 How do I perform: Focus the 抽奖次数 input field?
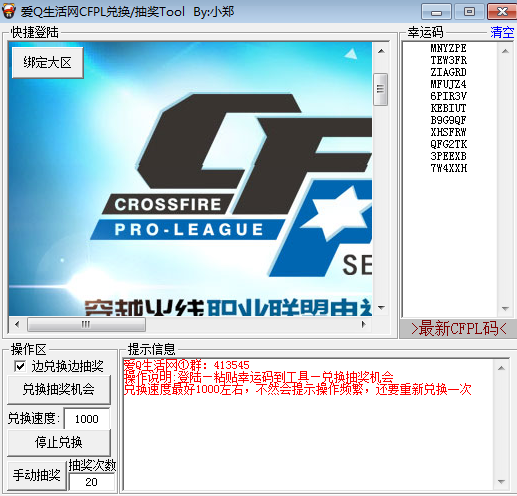pos(91,482)
